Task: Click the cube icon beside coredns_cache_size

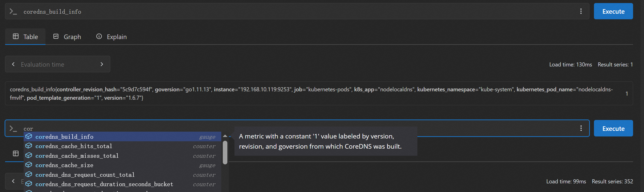Action: (29, 165)
